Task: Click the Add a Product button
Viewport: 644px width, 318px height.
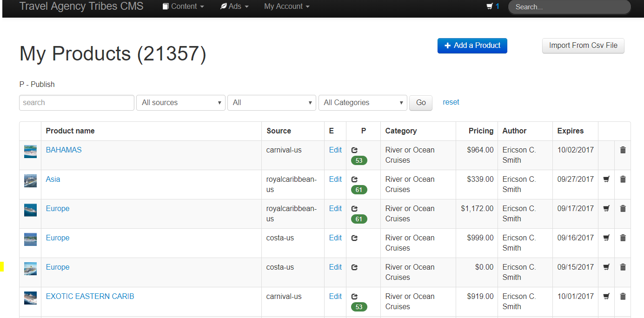Action: click(x=472, y=46)
